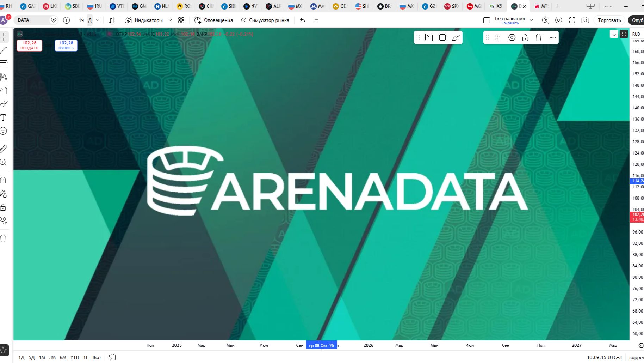Select the YTD date range
This screenshot has height=363, width=644.
[x=75, y=357]
